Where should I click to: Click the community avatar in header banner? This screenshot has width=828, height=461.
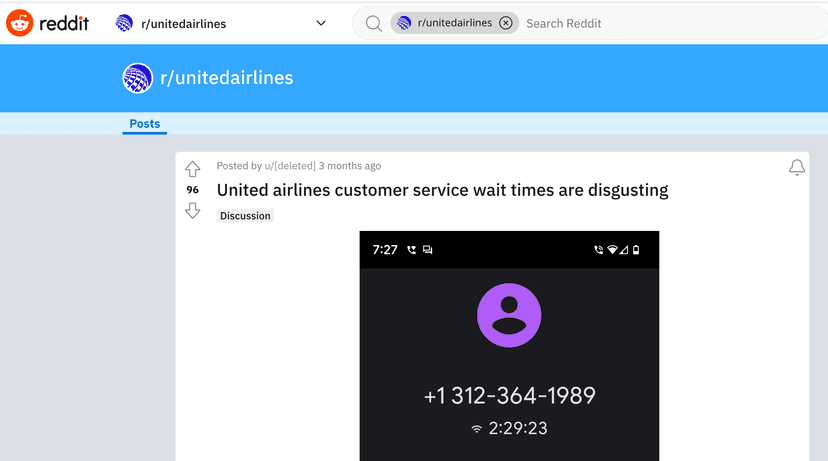pos(137,78)
